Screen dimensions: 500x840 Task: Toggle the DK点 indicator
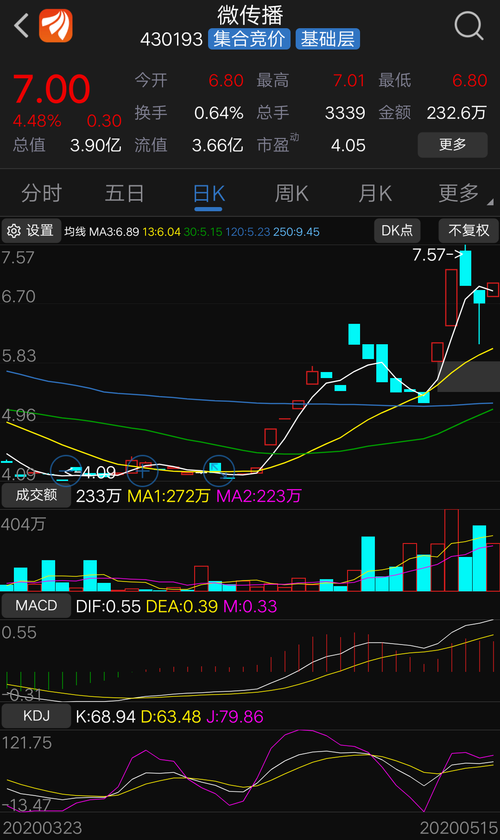[397, 230]
